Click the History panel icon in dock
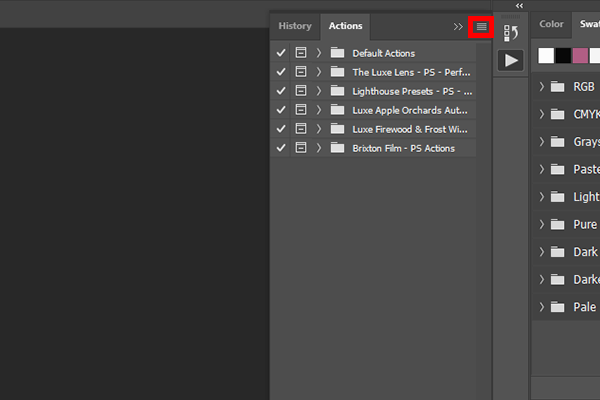Image resolution: width=600 pixels, height=400 pixels. [x=511, y=33]
